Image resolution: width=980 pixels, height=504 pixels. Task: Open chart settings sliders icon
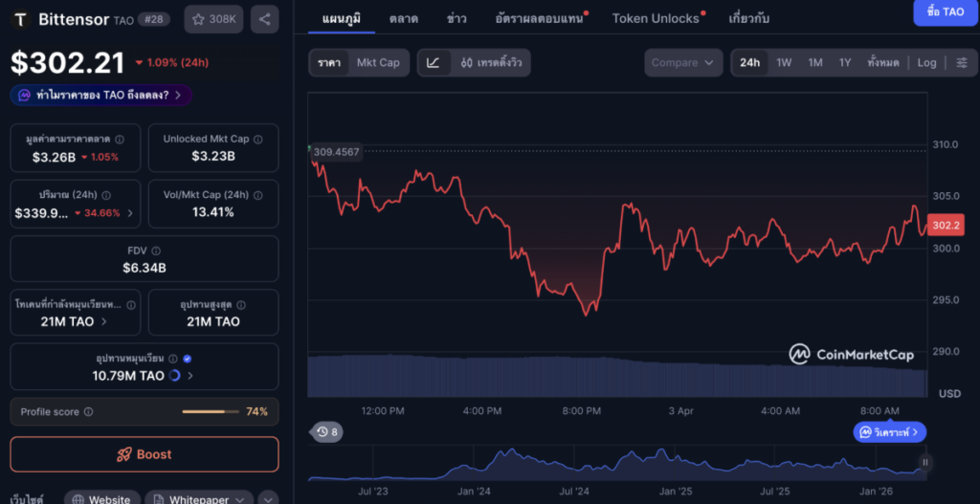click(961, 62)
